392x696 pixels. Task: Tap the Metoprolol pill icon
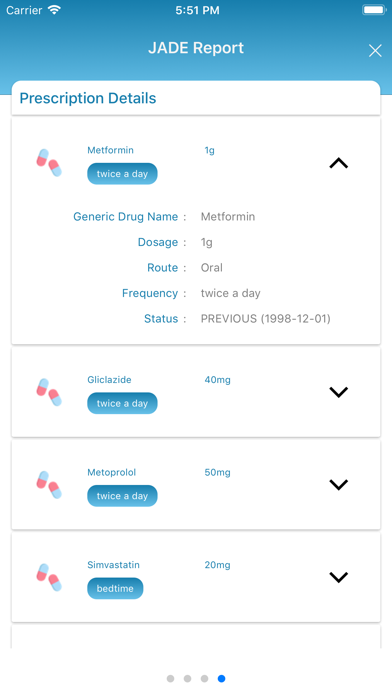(49, 485)
